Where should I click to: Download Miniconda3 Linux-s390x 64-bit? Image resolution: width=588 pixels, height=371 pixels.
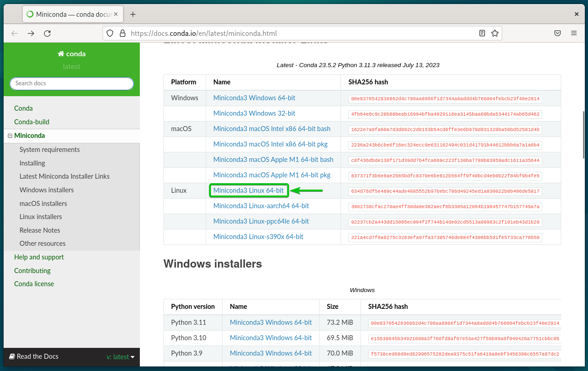258,237
